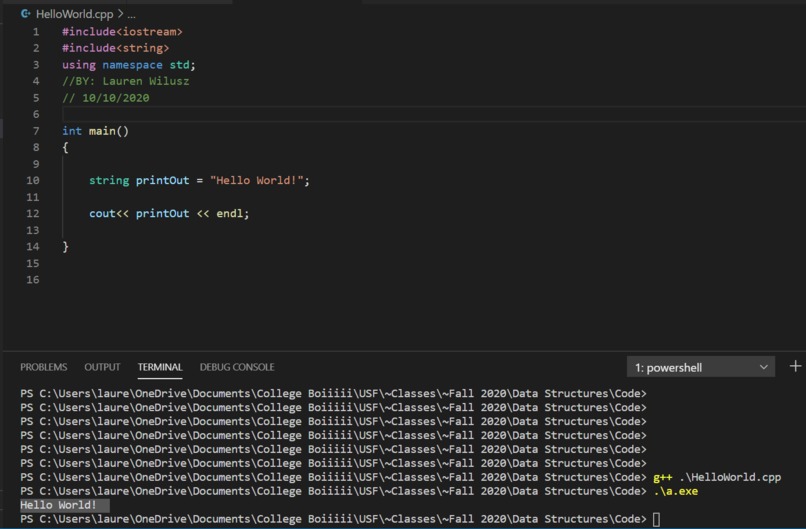
Task: Click line number 10 in the gutter
Action: point(33,180)
